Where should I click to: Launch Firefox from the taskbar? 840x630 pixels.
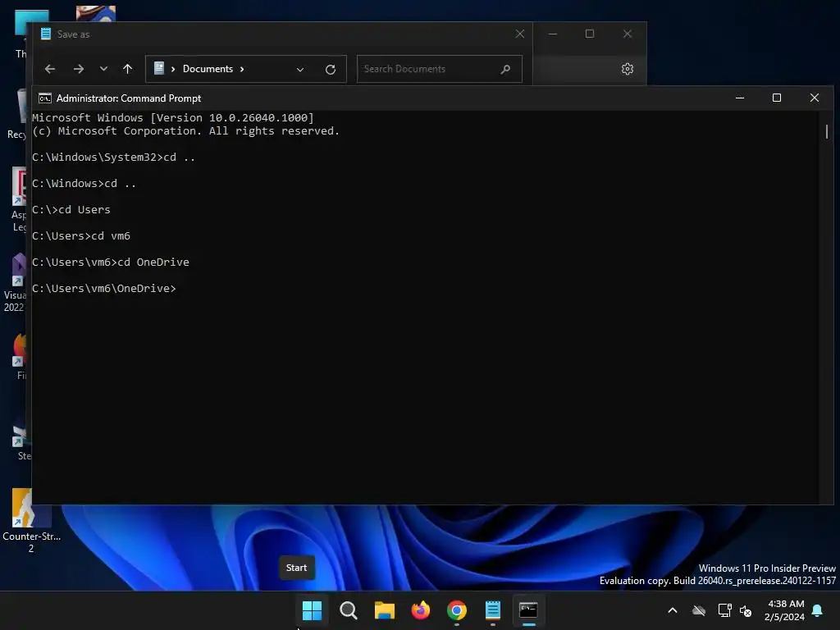tap(421, 609)
